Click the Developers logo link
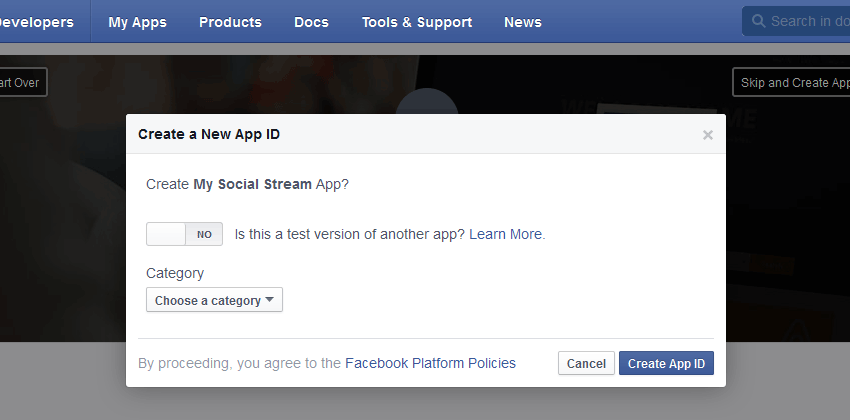850x420 pixels. tap(37, 22)
